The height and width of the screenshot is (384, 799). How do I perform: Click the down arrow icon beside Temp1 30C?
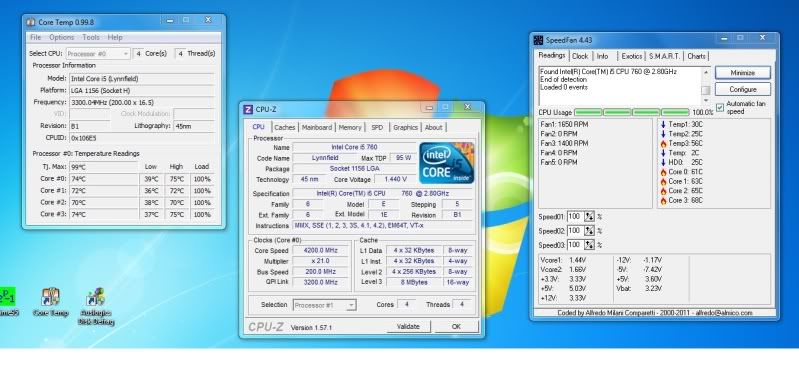click(663, 124)
